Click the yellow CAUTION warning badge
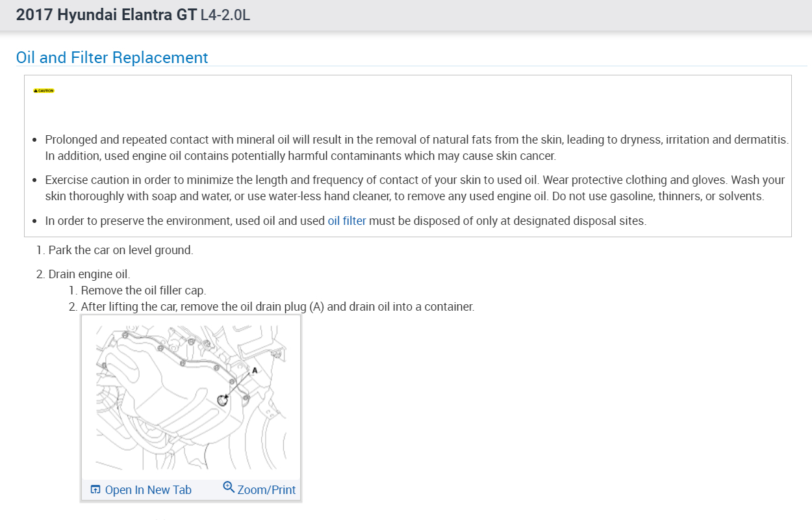 click(44, 91)
